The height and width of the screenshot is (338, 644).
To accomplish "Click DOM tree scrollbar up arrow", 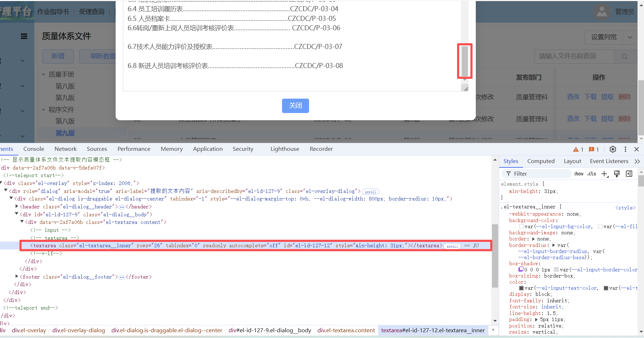I will [x=495, y=160].
